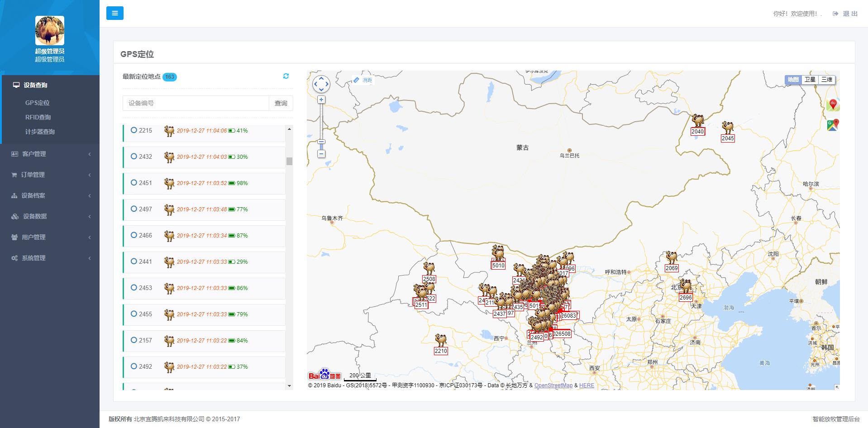Open the Google Maps icon on map

(832, 125)
